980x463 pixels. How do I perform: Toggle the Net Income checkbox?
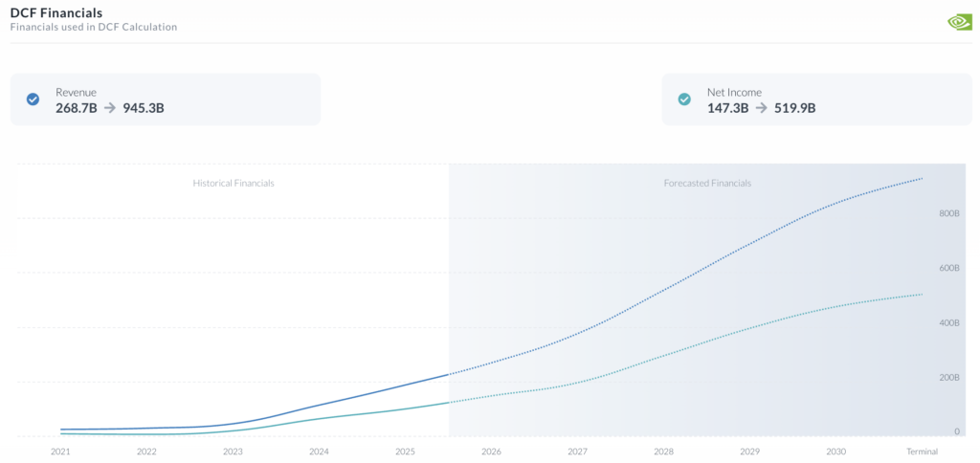click(684, 99)
